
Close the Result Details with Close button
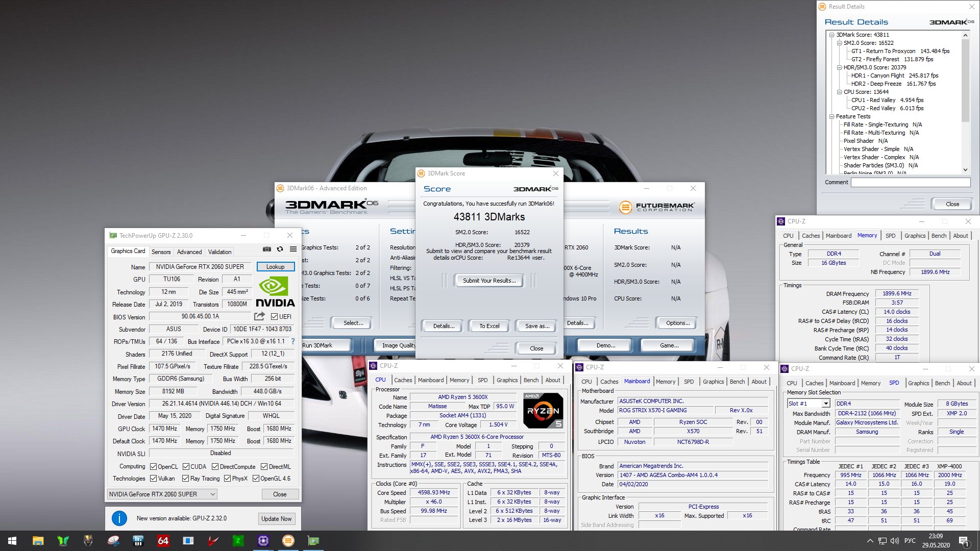click(x=952, y=204)
